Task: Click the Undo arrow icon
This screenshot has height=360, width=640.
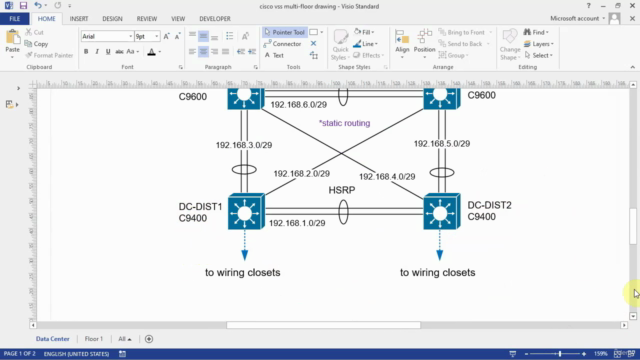Action: tap(38, 5)
